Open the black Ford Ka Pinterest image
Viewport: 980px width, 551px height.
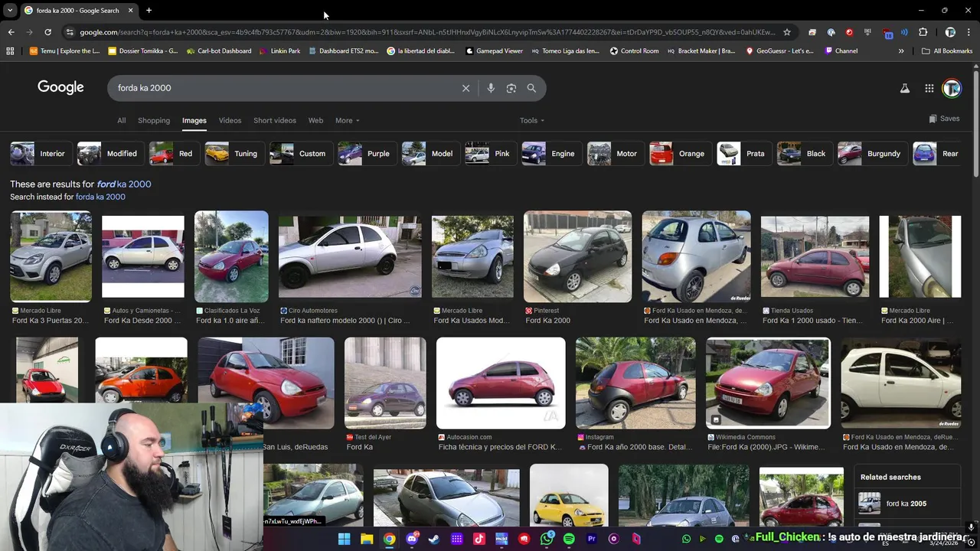577,256
